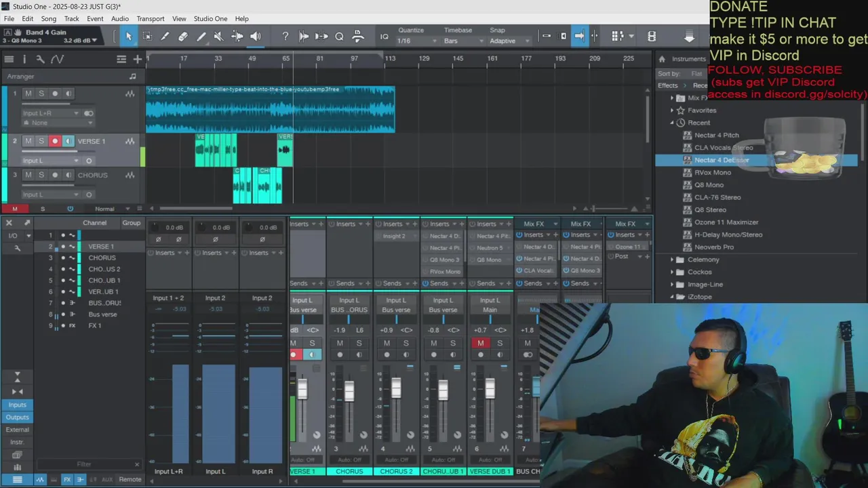Open the Track menu
The width and height of the screenshot is (868, 488).
point(71,18)
